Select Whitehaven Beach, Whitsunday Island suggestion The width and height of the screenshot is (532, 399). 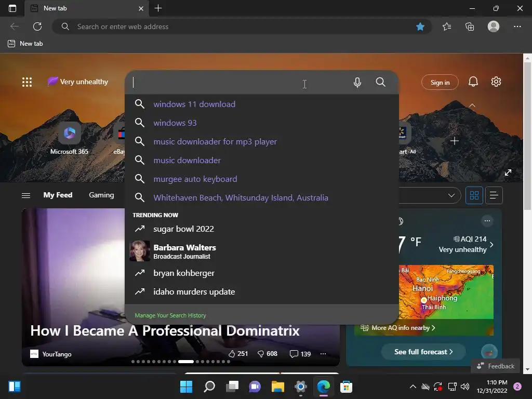coord(262,197)
